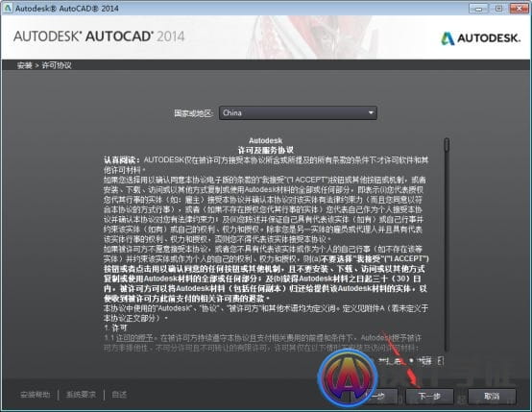Open the 安装帮助 installation help link
Viewport: 532px width, 412px height.
(x=36, y=395)
